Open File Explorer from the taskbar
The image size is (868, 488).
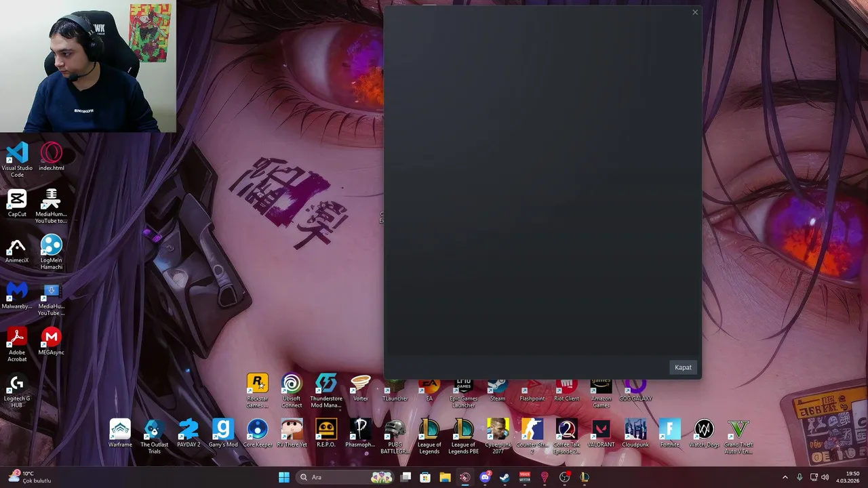[x=445, y=477]
